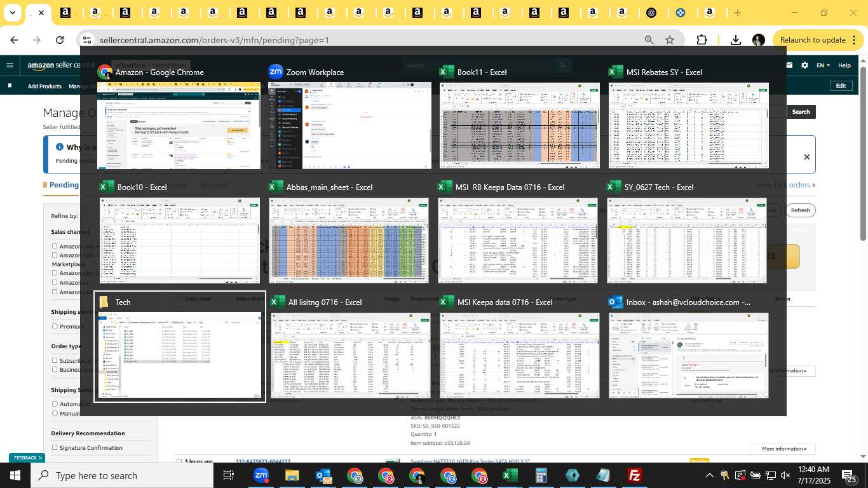This screenshot has height=488, width=868.
Task: Check the Business customer order type
Action: tap(55, 369)
